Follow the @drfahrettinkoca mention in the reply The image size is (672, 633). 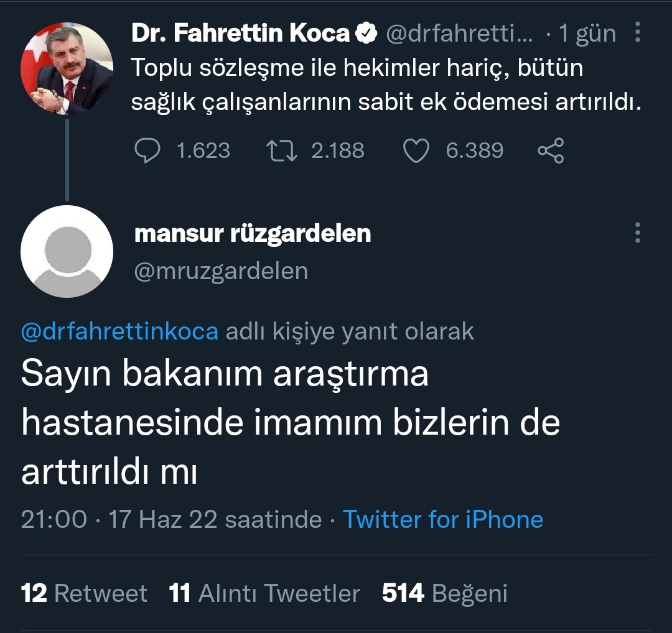coord(119,331)
